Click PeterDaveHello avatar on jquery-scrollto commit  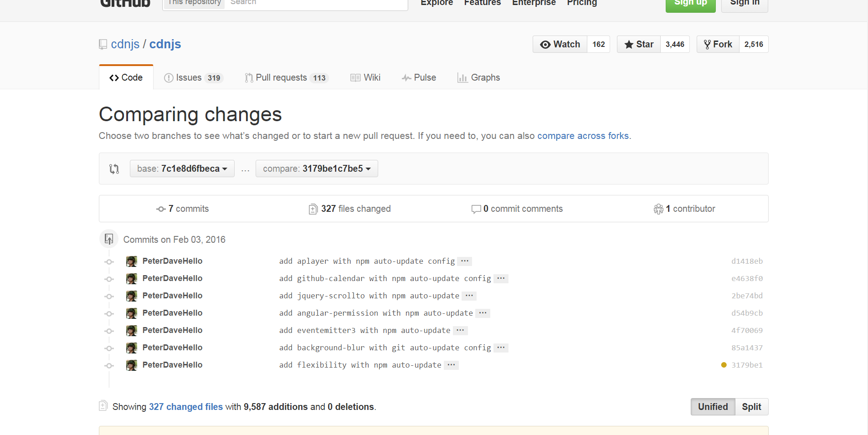pos(132,296)
